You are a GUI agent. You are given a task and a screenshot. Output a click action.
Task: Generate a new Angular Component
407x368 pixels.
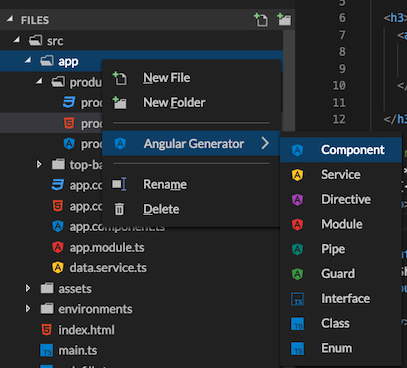pos(341,150)
